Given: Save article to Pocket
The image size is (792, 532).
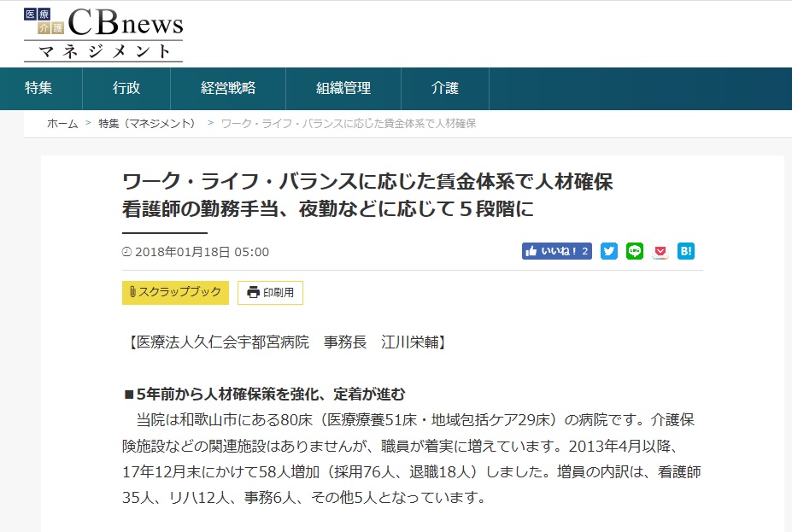Looking at the screenshot, I should [660, 251].
